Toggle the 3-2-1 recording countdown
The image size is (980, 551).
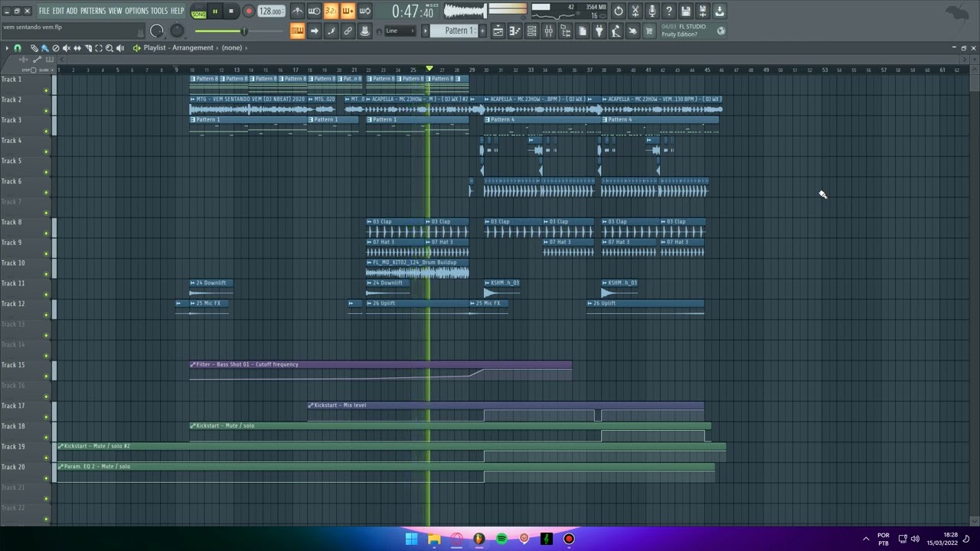(x=332, y=11)
